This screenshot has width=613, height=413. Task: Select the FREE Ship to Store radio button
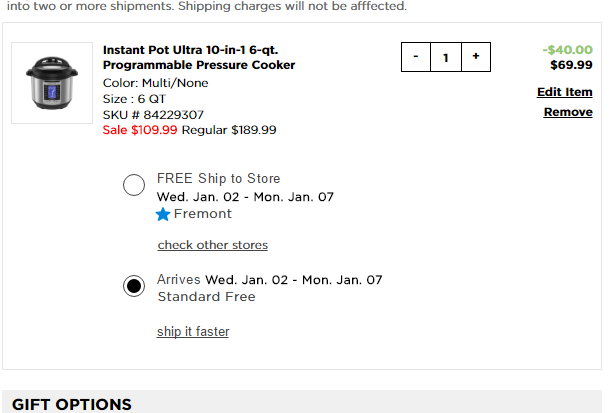(x=134, y=185)
